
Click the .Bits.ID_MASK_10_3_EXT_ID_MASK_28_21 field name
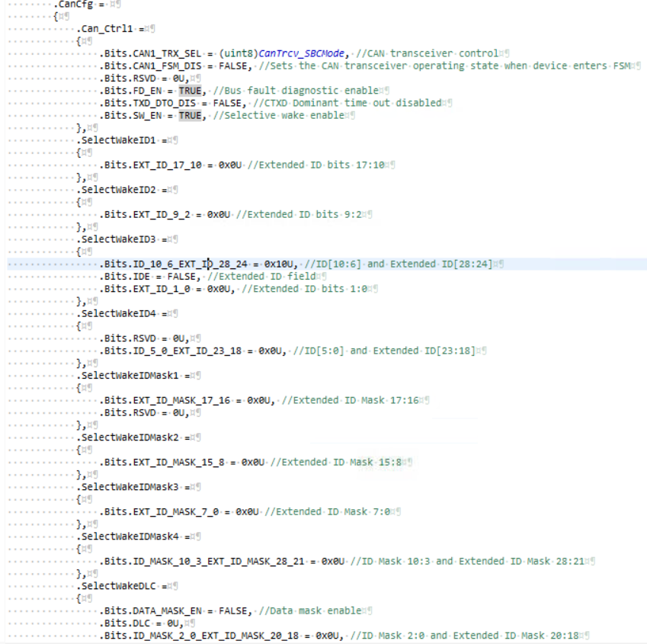tap(202, 561)
